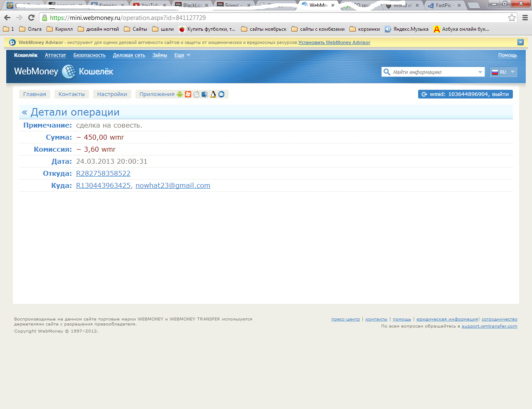Open the Аттестат menu item

tap(55, 55)
